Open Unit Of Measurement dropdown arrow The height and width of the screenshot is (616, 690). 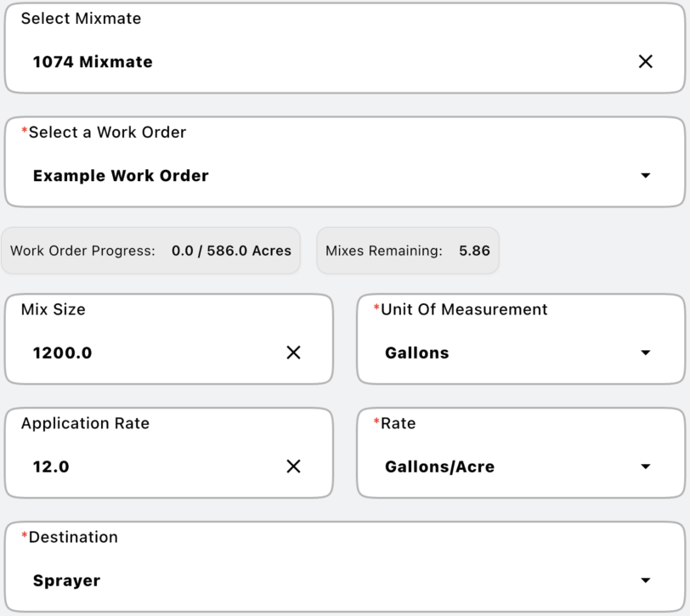[x=646, y=353]
